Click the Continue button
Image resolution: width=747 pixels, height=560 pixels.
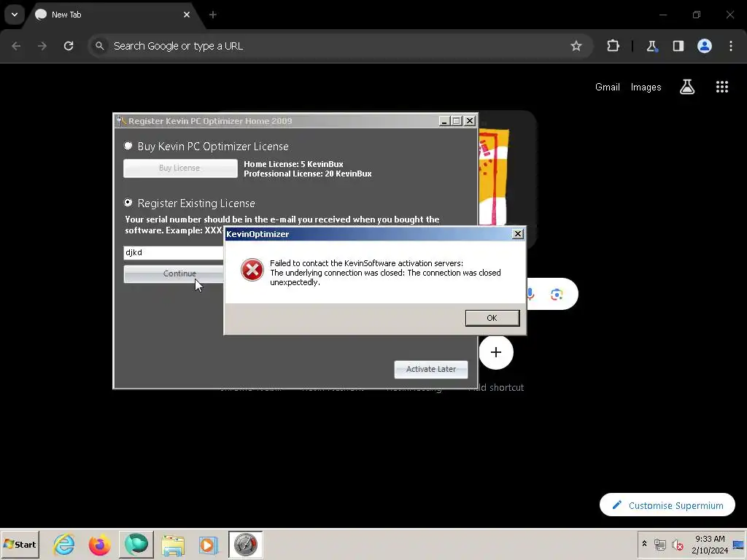(174, 274)
